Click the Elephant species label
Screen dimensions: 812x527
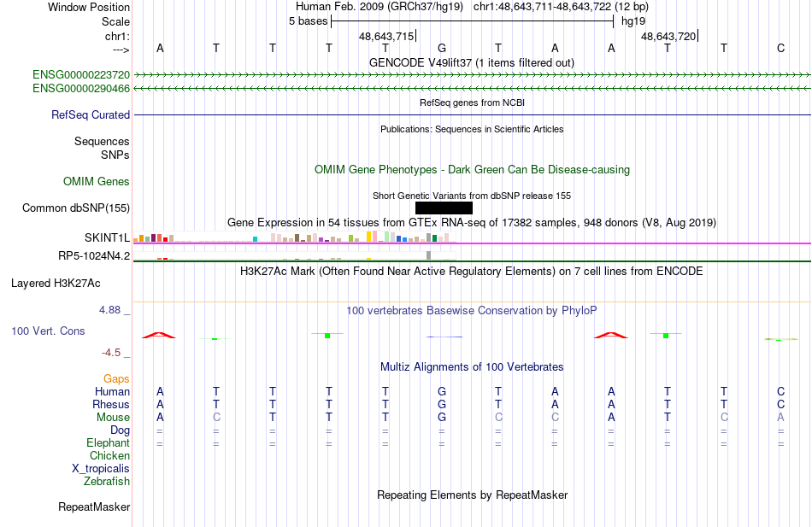[x=108, y=442]
